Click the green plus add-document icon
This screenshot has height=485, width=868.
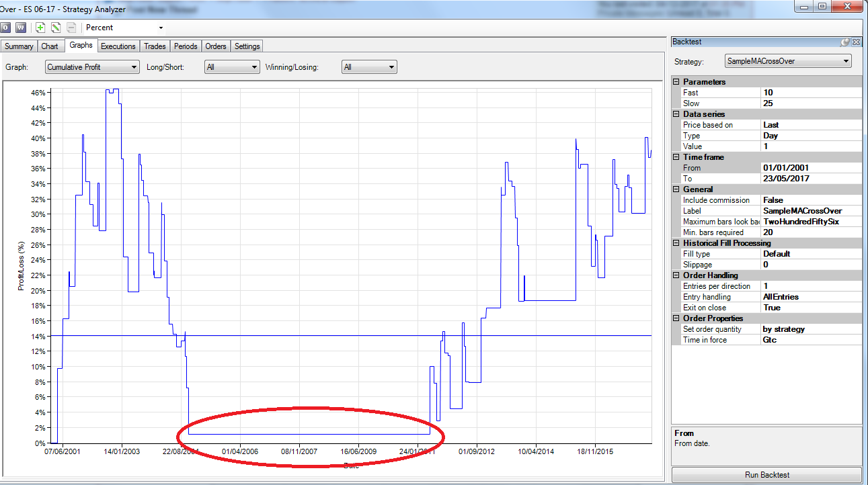tap(40, 28)
